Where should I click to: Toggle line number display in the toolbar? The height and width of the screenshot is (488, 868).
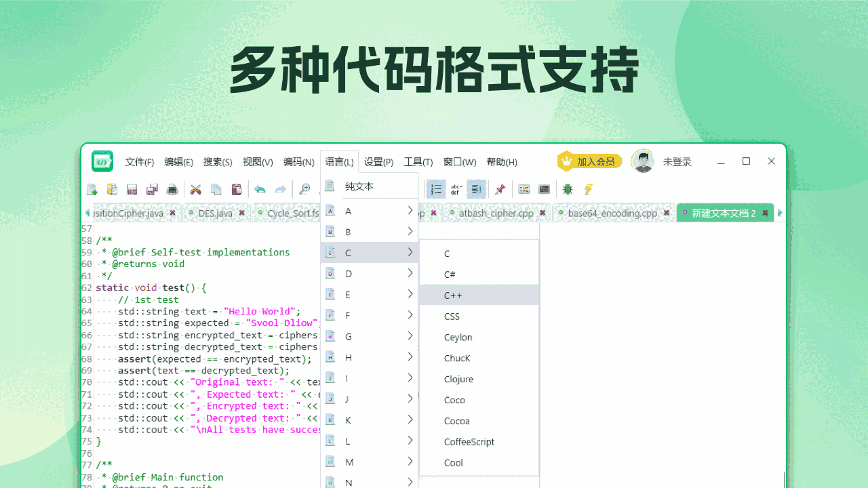click(436, 189)
